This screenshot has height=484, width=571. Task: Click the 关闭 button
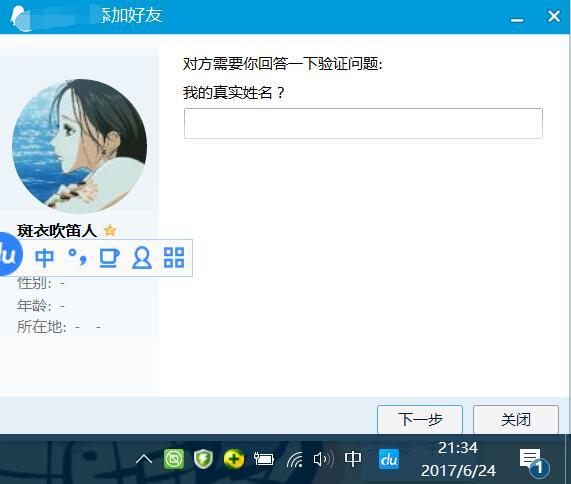tap(516, 420)
